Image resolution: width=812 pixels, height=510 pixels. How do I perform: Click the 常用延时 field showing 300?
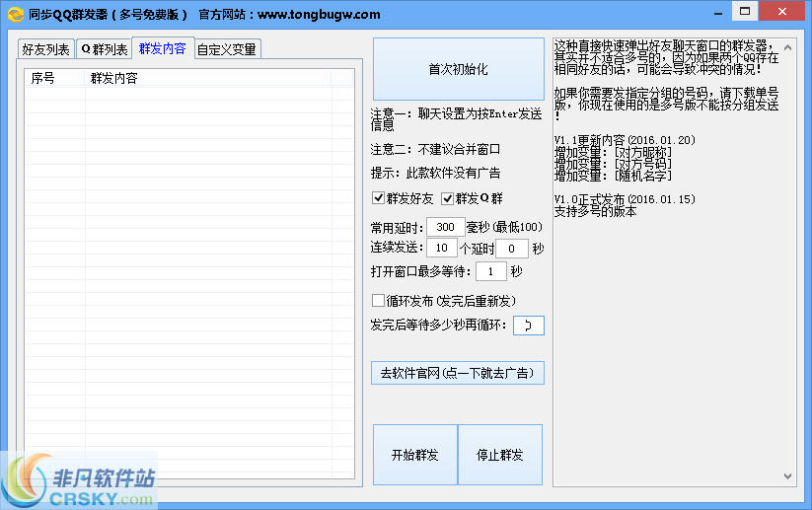445,227
